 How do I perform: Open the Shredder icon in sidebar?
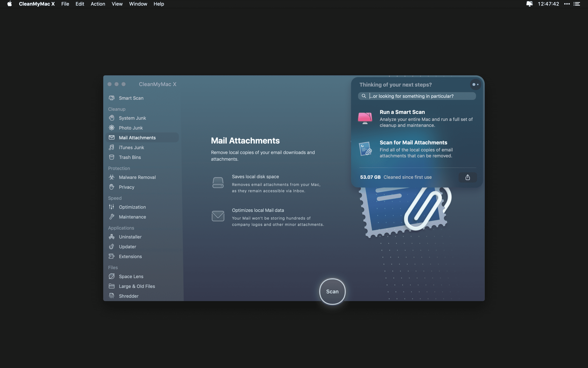[x=112, y=296]
